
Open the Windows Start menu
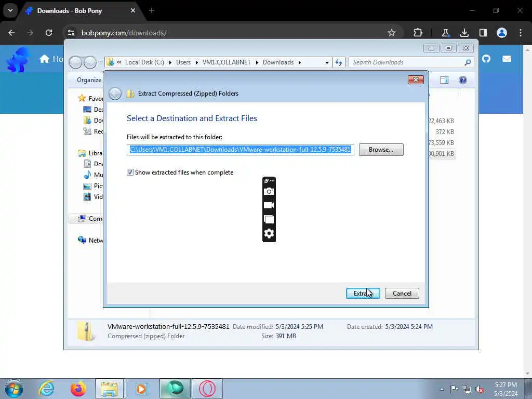tap(14, 389)
